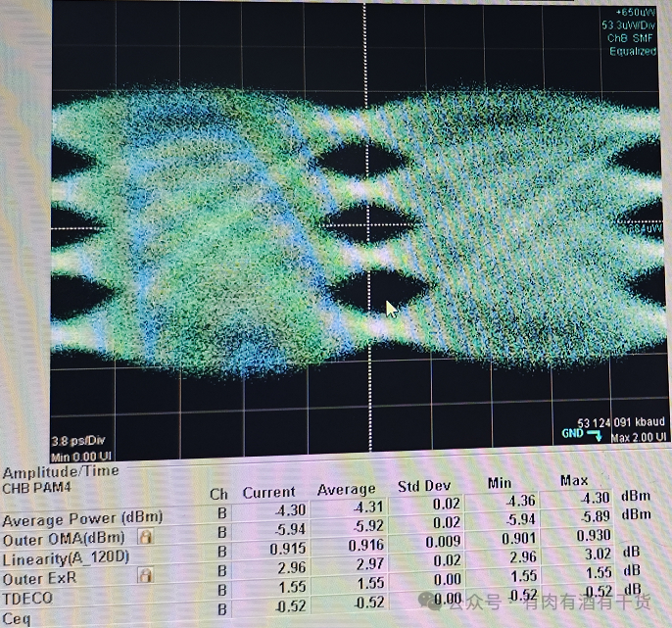Click Average value -5.92 for Outer OMA
Image resolution: width=672 pixels, height=628 pixels.
pos(367,526)
